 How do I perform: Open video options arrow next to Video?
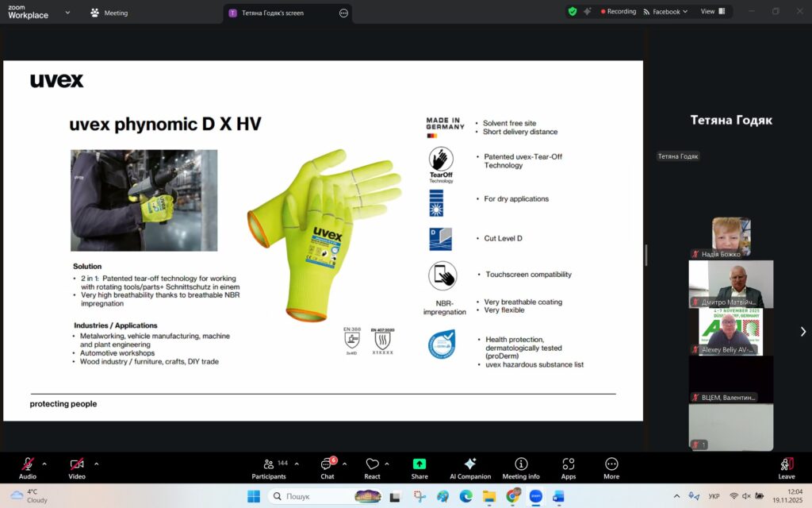click(x=96, y=464)
